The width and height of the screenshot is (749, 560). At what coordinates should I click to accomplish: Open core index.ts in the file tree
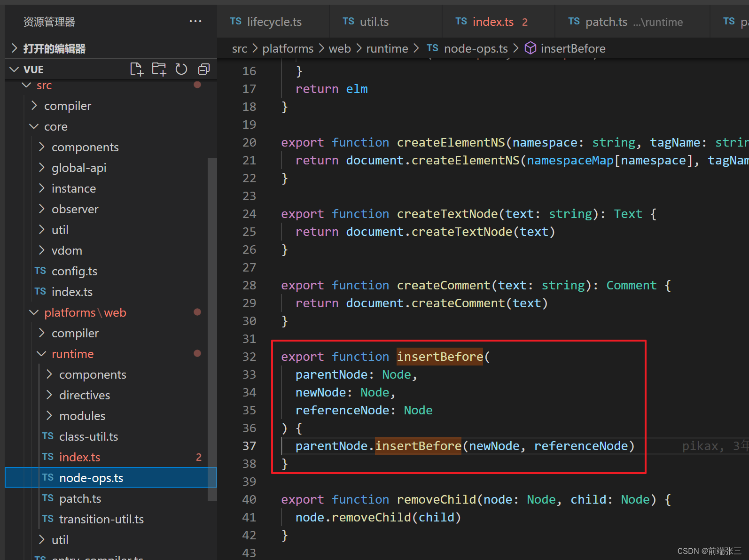point(111,292)
